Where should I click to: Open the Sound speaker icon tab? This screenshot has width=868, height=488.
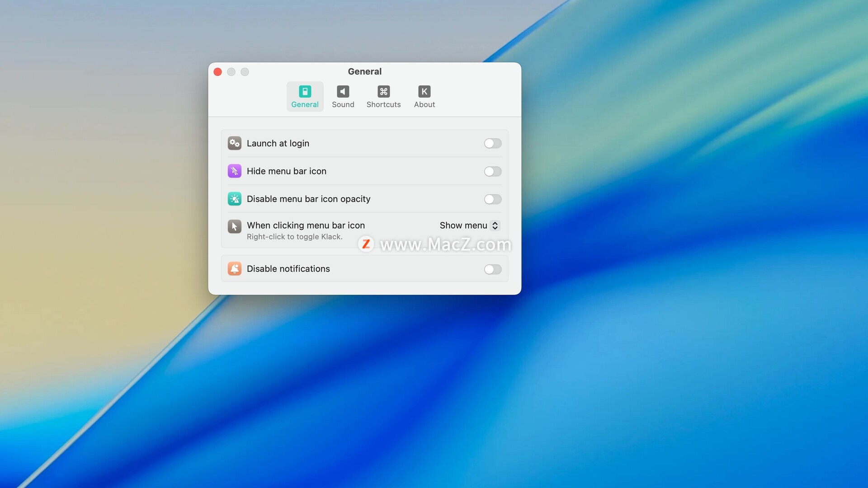tap(343, 92)
